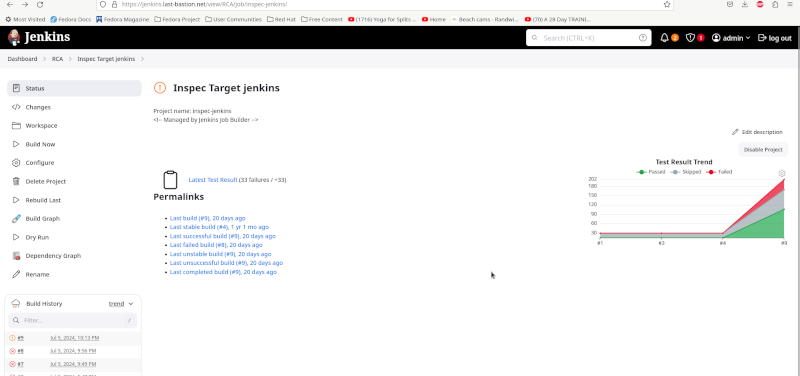The height and width of the screenshot is (376, 800).
Task: Toggle Passed series in chart legend
Action: click(x=651, y=172)
